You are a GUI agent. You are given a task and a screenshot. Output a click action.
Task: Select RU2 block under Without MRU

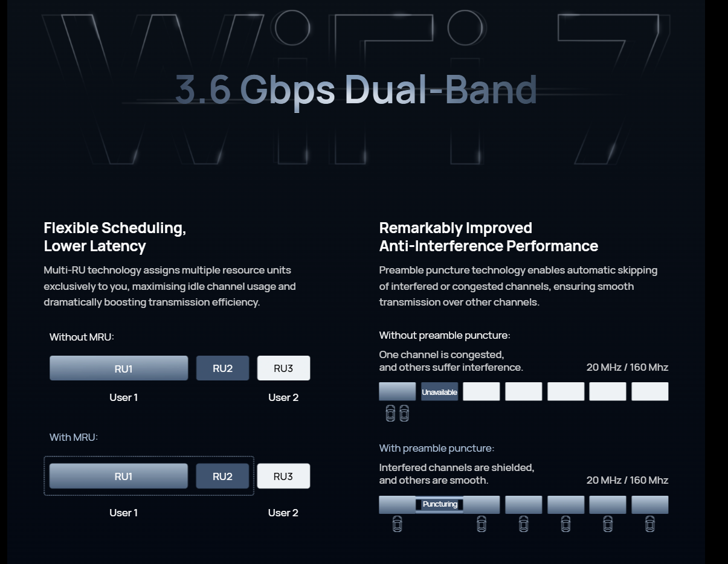click(x=222, y=368)
